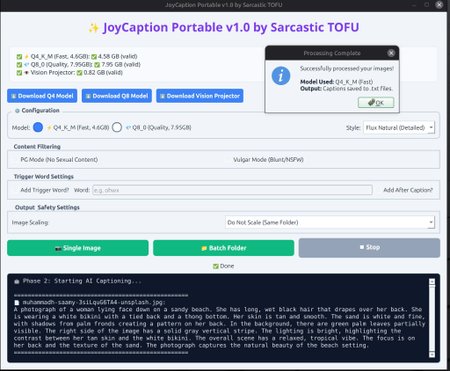Close the JoyCaption Portable window
450x371 pixels.
coord(439,5)
